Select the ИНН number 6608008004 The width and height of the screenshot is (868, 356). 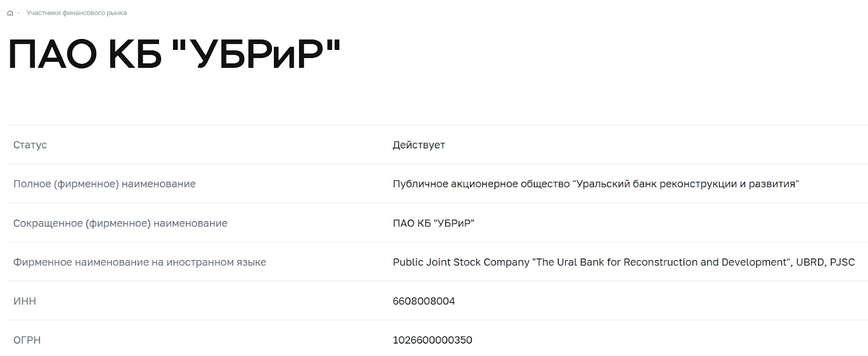click(424, 301)
